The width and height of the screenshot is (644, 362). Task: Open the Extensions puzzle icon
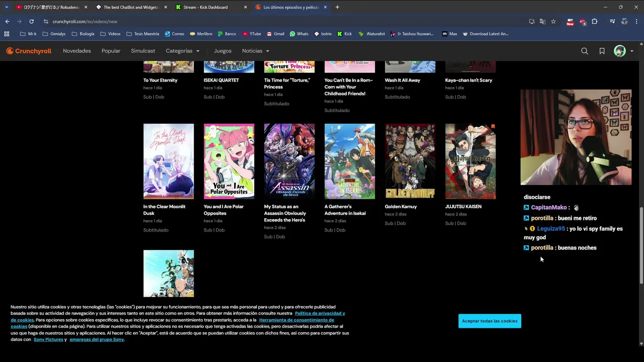click(595, 22)
